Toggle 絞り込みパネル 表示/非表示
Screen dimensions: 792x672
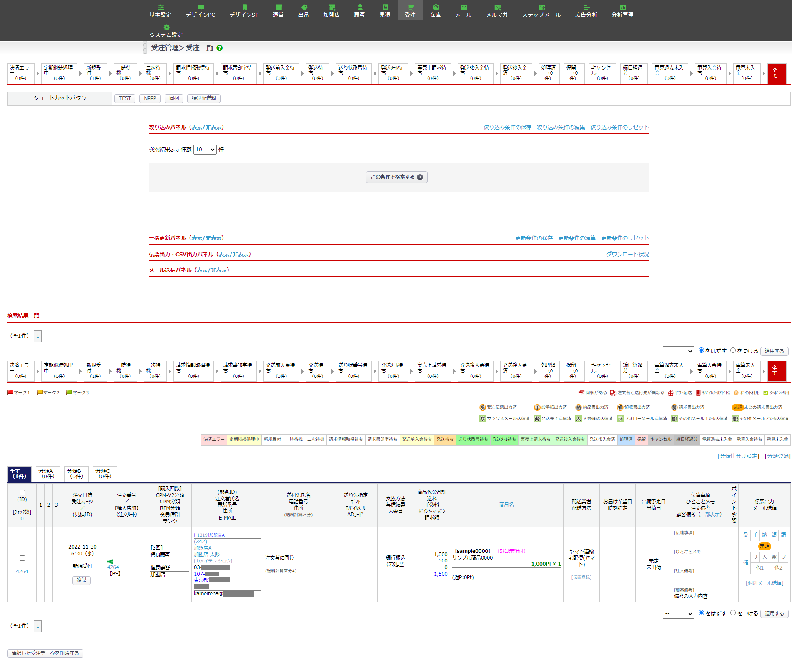coord(207,127)
